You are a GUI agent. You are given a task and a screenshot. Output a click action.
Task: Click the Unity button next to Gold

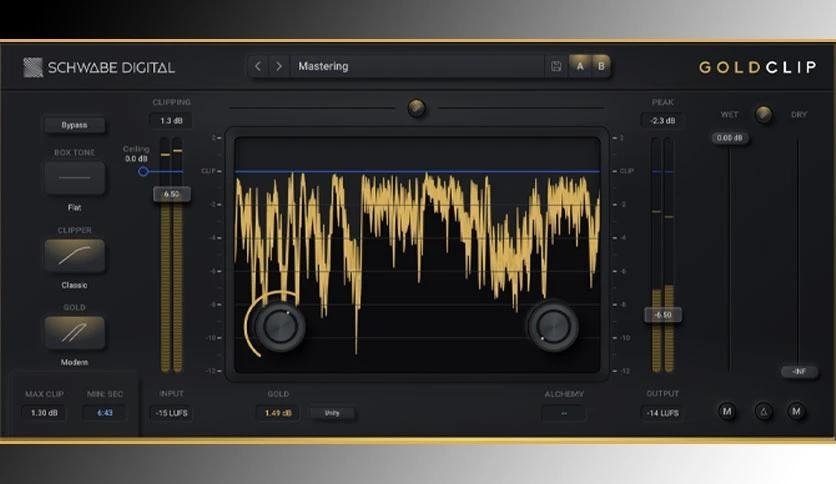tap(331, 412)
